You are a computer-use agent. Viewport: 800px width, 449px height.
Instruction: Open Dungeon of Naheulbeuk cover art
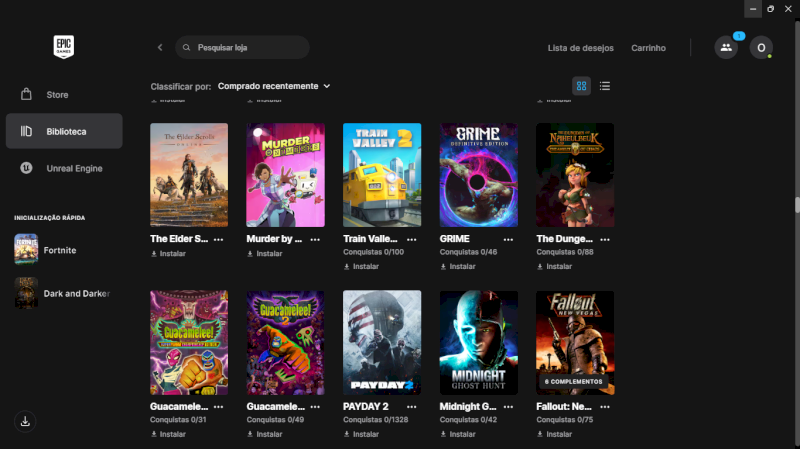click(575, 175)
